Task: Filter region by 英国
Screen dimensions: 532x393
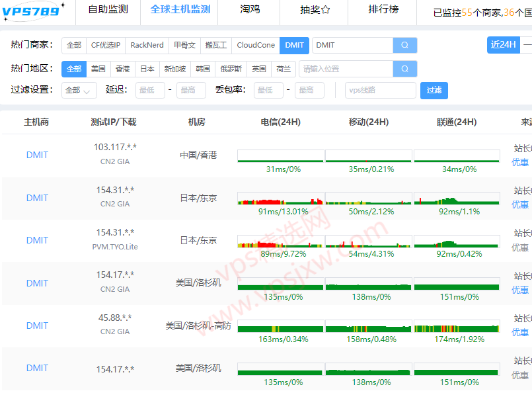Action: tap(259, 69)
